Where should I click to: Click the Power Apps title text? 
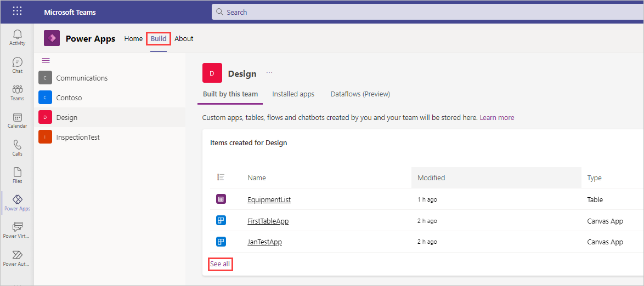coord(91,38)
